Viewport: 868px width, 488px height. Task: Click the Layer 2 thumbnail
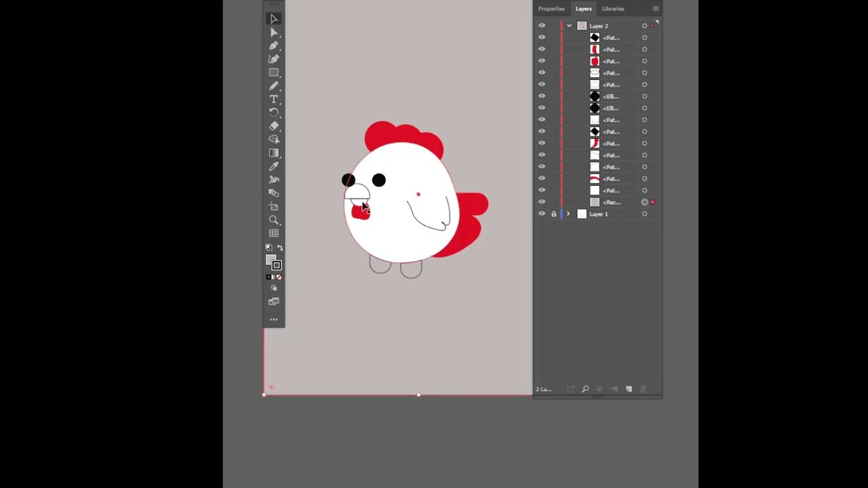(x=582, y=26)
